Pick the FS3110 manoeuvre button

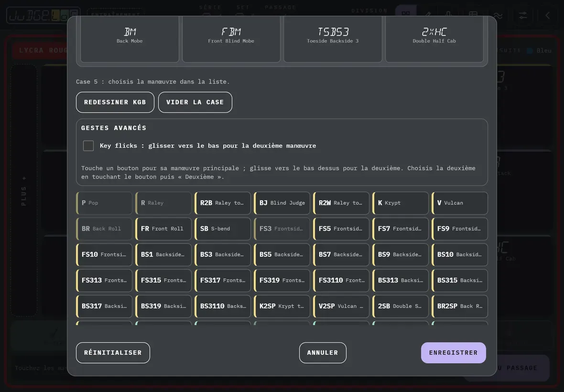[x=341, y=281]
